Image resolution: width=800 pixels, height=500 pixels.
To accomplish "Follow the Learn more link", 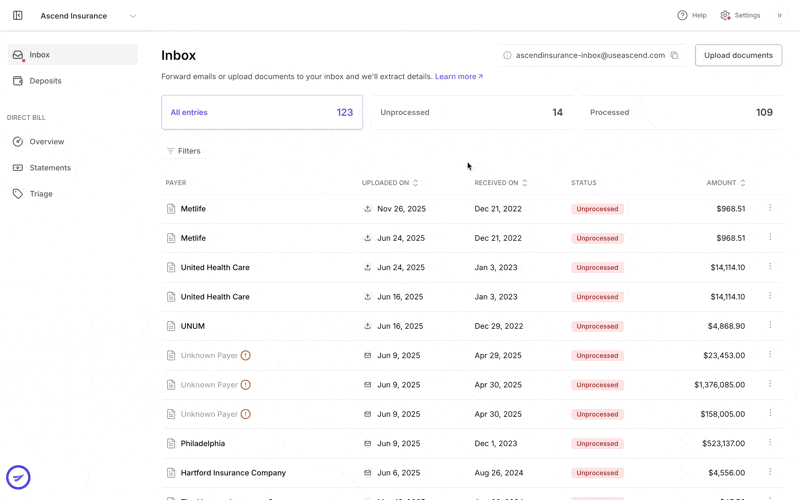I will coord(459,77).
